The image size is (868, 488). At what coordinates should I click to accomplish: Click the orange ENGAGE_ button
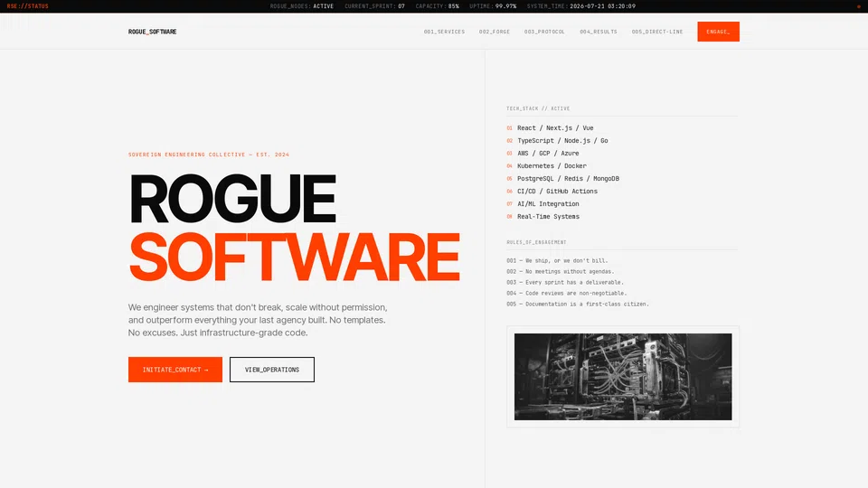point(718,32)
